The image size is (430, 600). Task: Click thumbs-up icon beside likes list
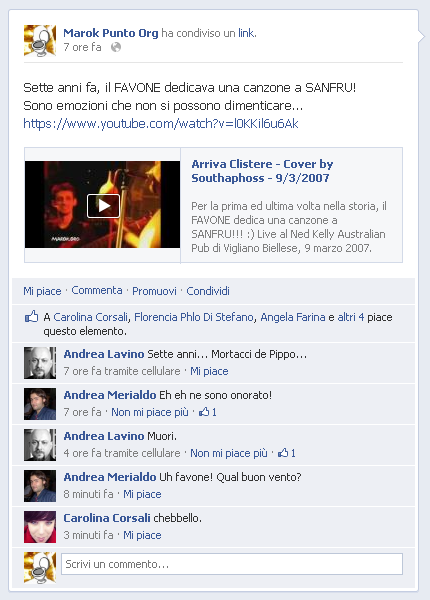[31, 316]
